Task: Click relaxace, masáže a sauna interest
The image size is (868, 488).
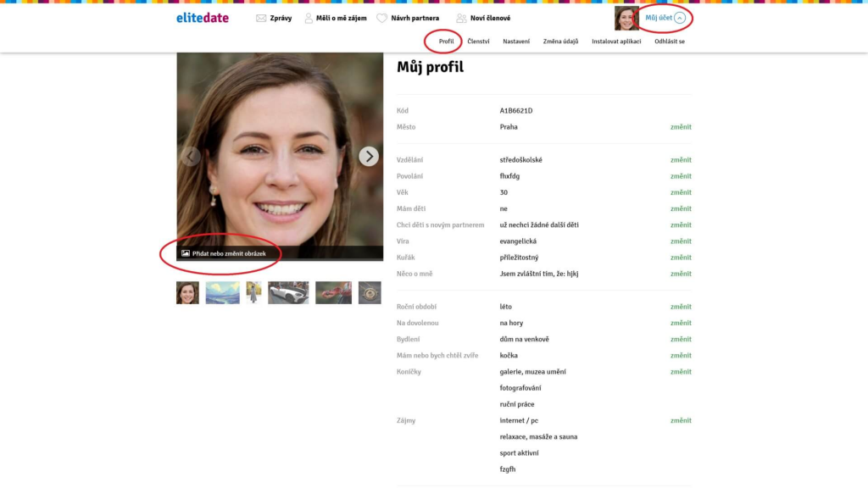Action: pos(538,437)
